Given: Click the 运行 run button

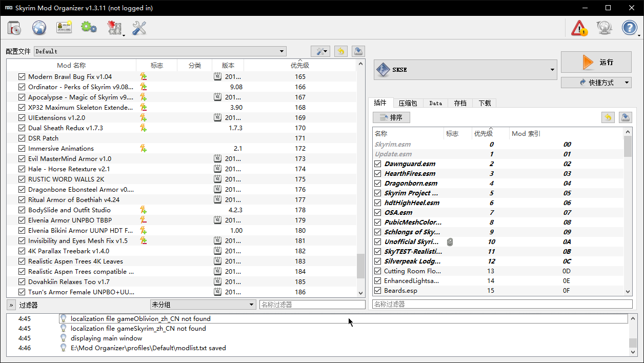Looking at the screenshot, I should point(596,62).
